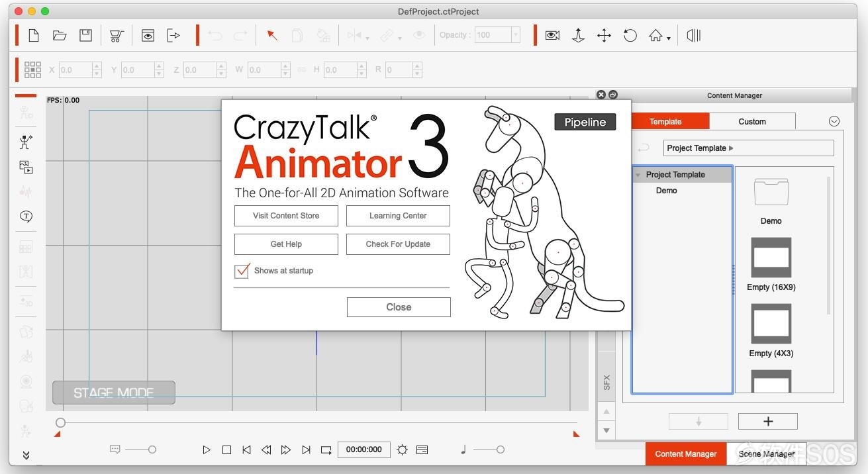The height and width of the screenshot is (474, 868).
Task: Click the timeline scrubber handle
Action: pos(60,422)
